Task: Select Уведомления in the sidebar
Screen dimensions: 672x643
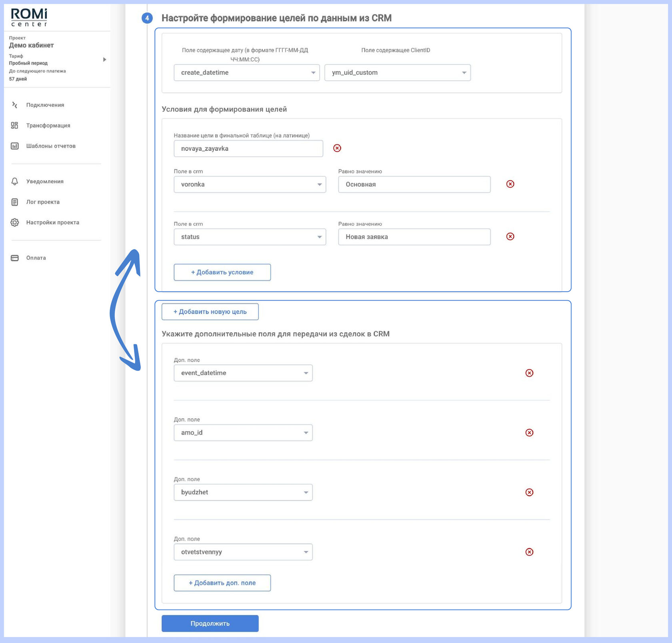Action: 45,182
